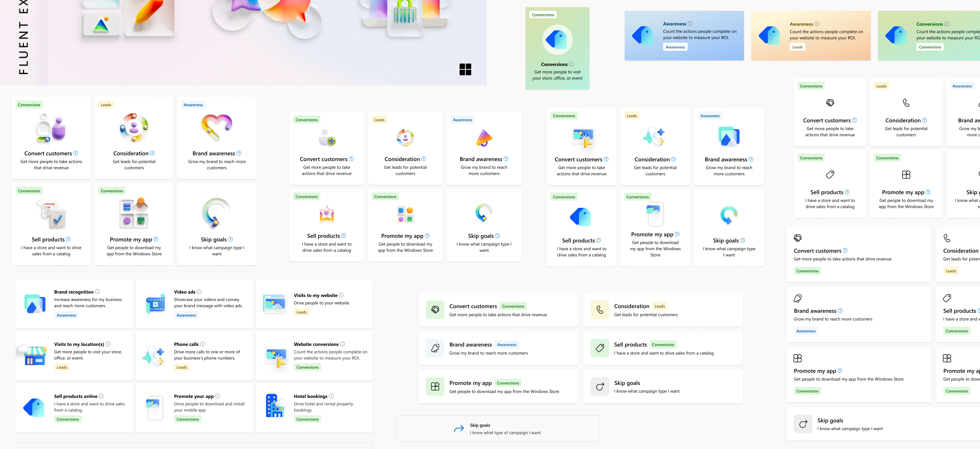Viewport: 980px width, 449px height.
Task: Click the colorful 3D megaphone Brand awareness icon
Action: 484,137
